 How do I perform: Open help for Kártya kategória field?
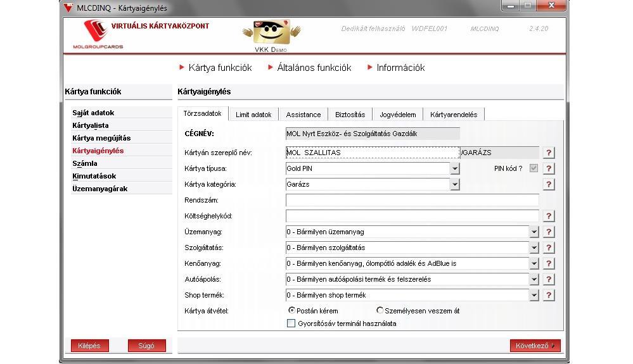tap(548, 184)
